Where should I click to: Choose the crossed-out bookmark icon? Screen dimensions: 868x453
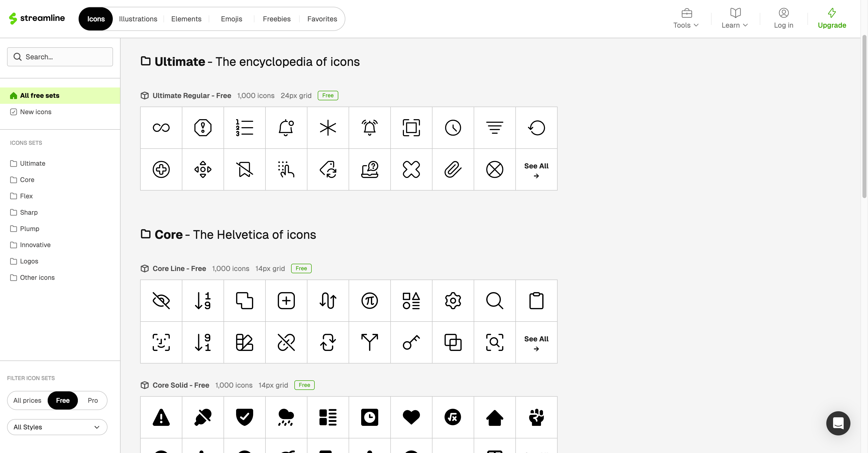point(244,169)
